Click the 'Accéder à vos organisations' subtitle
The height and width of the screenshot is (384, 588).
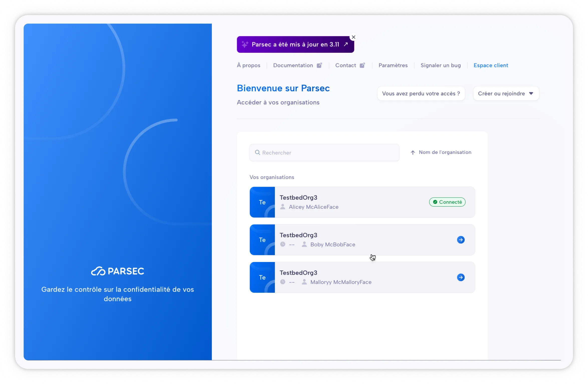(x=278, y=102)
